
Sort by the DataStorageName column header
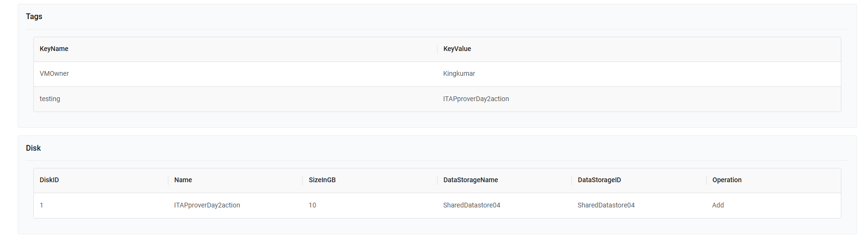(470, 180)
